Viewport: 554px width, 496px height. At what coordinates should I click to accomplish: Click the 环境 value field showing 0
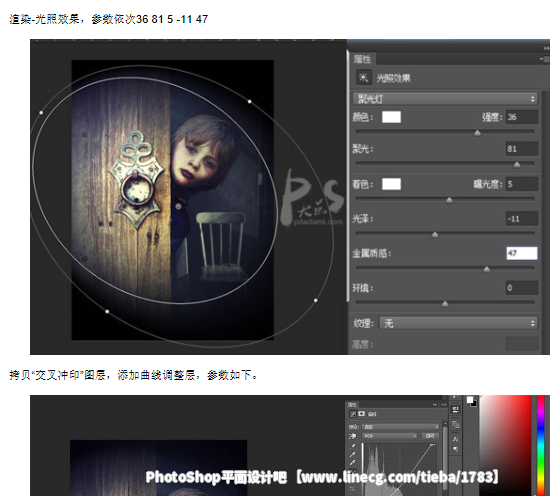521,288
